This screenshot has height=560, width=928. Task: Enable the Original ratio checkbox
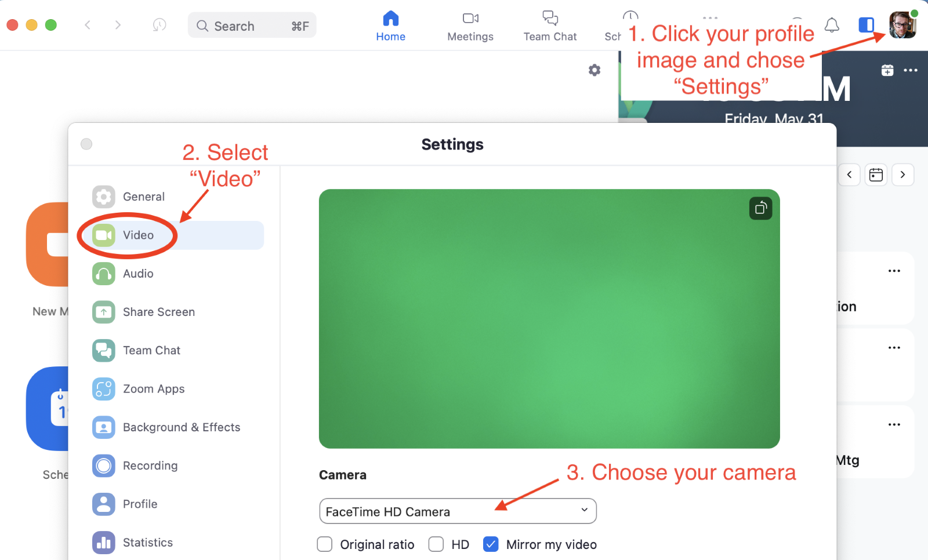pos(325,544)
